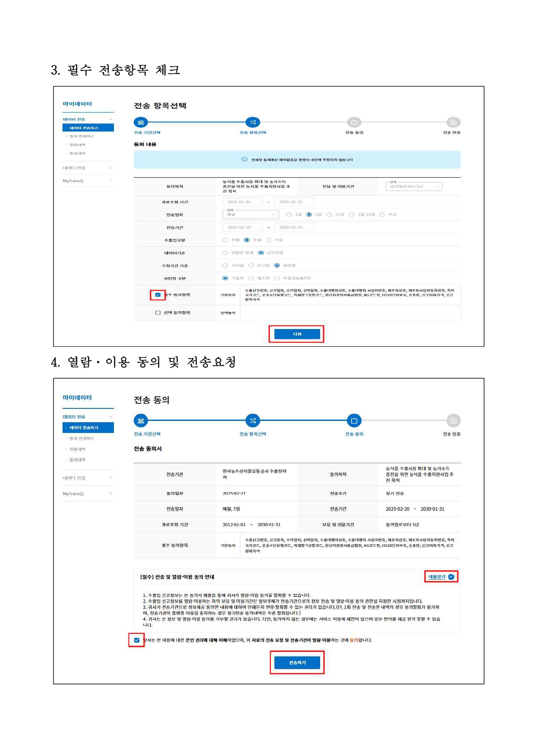This screenshot has height=756, width=535.
Task: Select the 15일 radio button for 전송일자
Action: [x=329, y=214]
